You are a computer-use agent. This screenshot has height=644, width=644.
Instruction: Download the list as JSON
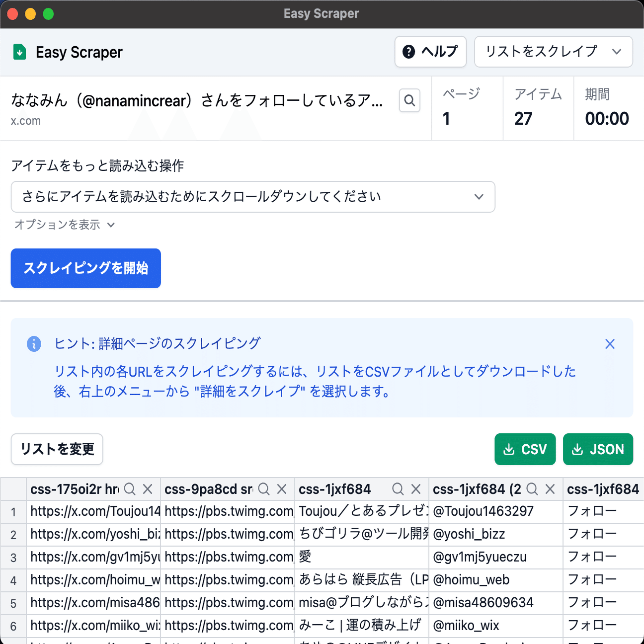(x=598, y=449)
